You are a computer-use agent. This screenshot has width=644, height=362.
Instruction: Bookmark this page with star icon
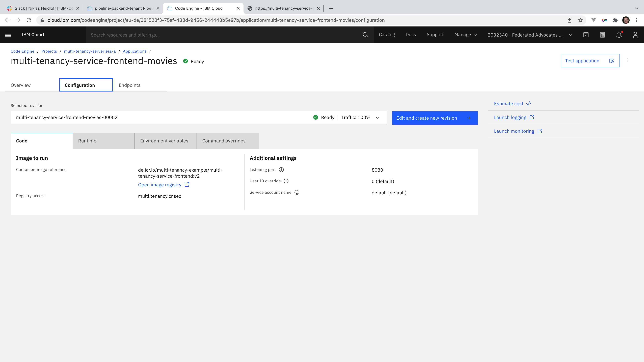click(580, 20)
